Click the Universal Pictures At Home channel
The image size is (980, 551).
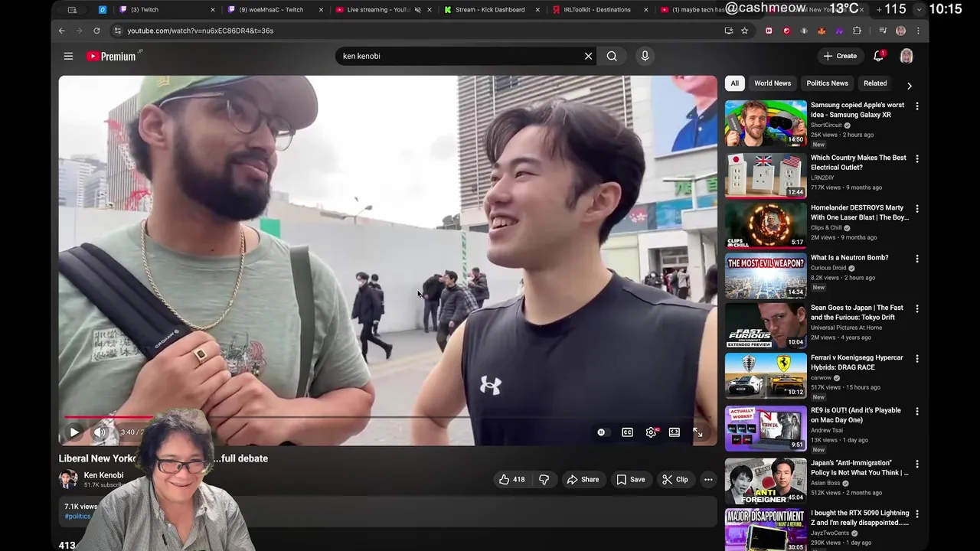coord(846,328)
